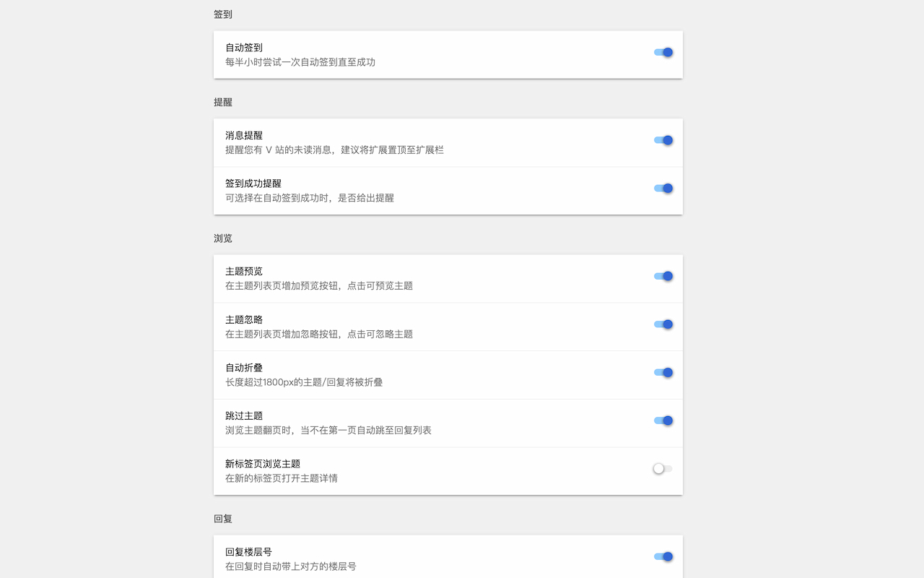Click the 新标签页浏览主题 title text
Image resolution: width=924 pixels, height=578 pixels.
[263, 464]
